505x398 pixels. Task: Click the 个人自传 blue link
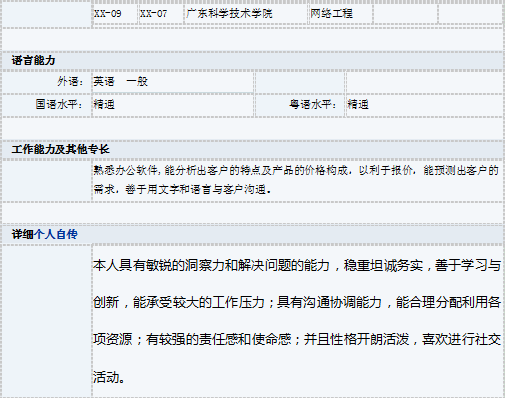56,234
